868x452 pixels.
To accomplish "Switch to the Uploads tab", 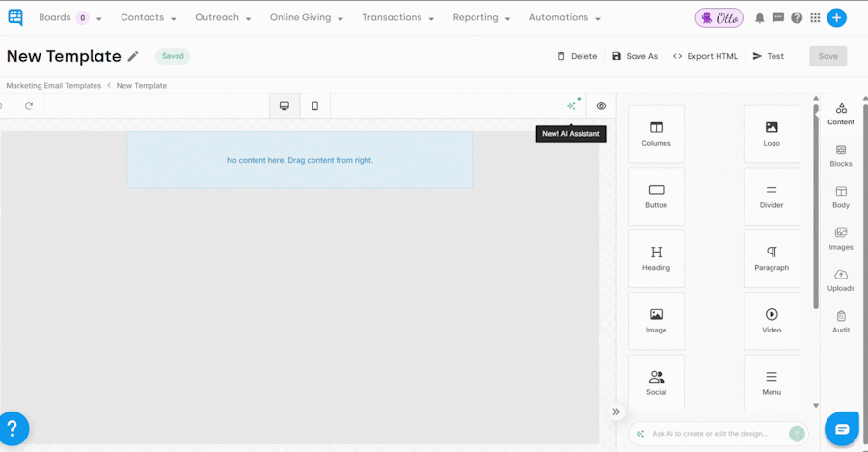I will (841, 280).
